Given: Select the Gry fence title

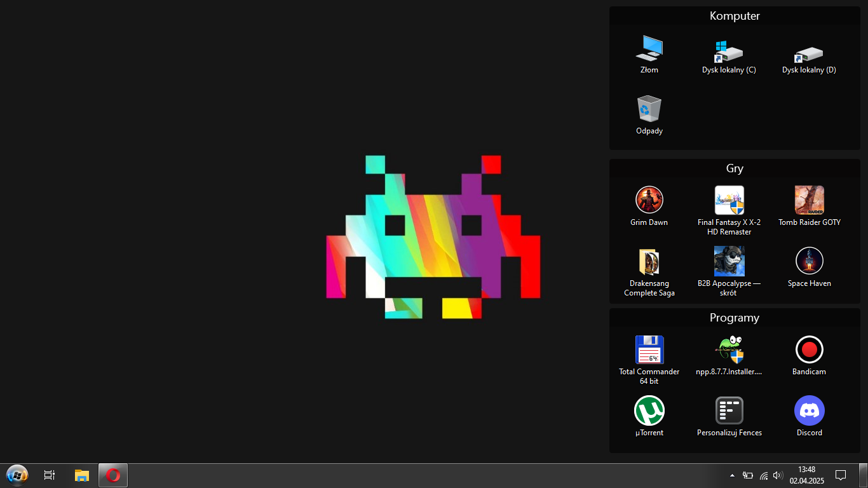Looking at the screenshot, I should pos(735,168).
